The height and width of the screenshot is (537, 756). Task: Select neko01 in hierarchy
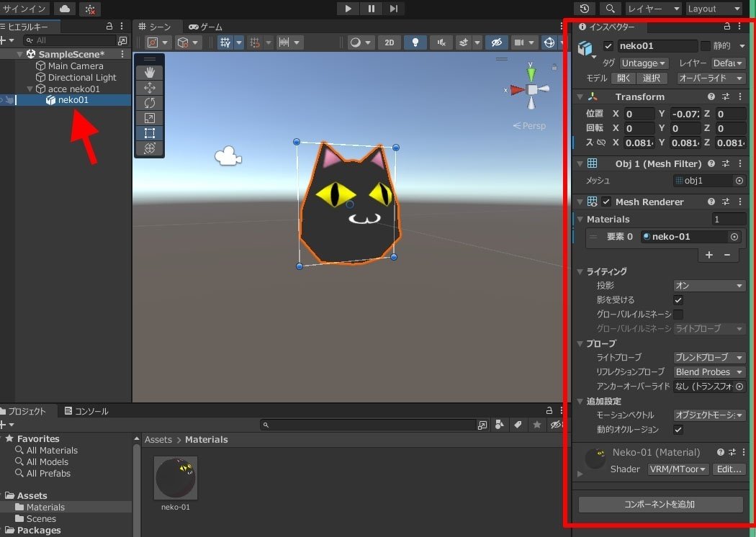tap(73, 100)
